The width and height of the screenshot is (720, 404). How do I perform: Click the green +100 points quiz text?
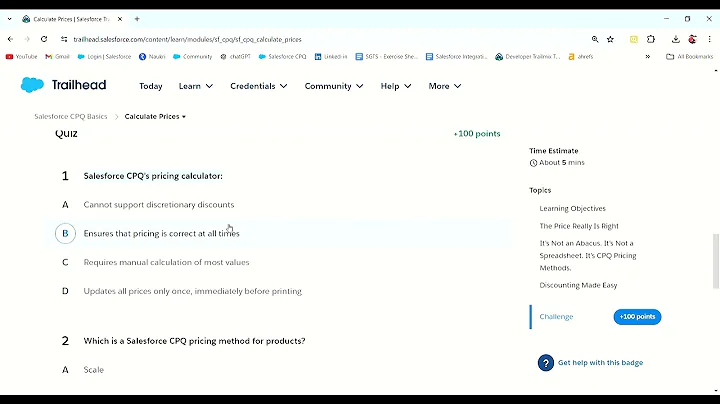477,134
